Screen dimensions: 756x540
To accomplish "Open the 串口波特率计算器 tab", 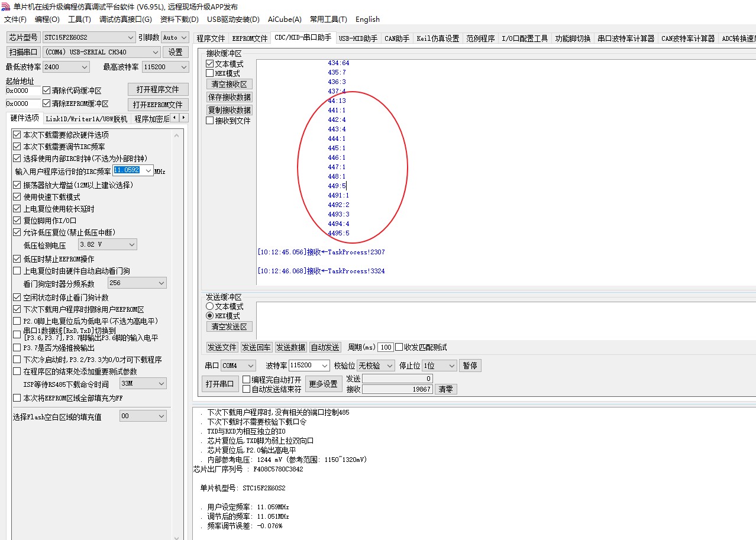I will (x=626, y=38).
